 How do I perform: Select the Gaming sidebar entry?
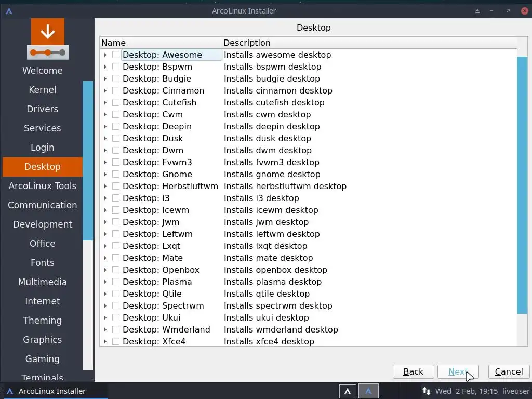(43, 359)
